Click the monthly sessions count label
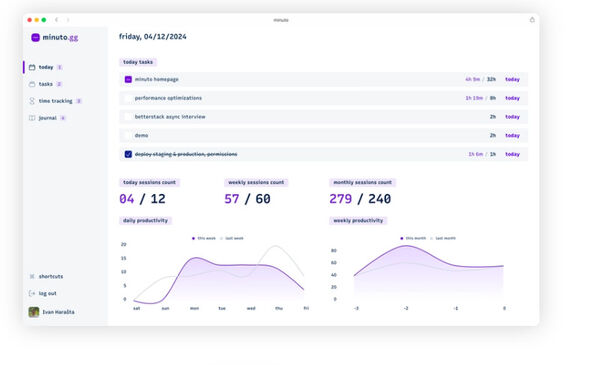 (362, 182)
